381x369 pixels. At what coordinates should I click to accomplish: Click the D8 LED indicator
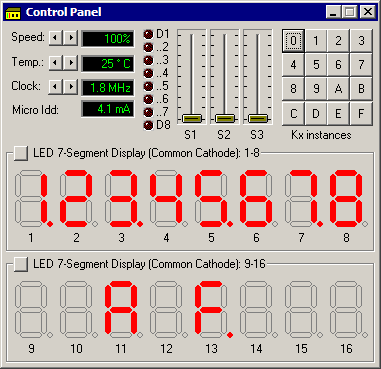tap(148, 125)
